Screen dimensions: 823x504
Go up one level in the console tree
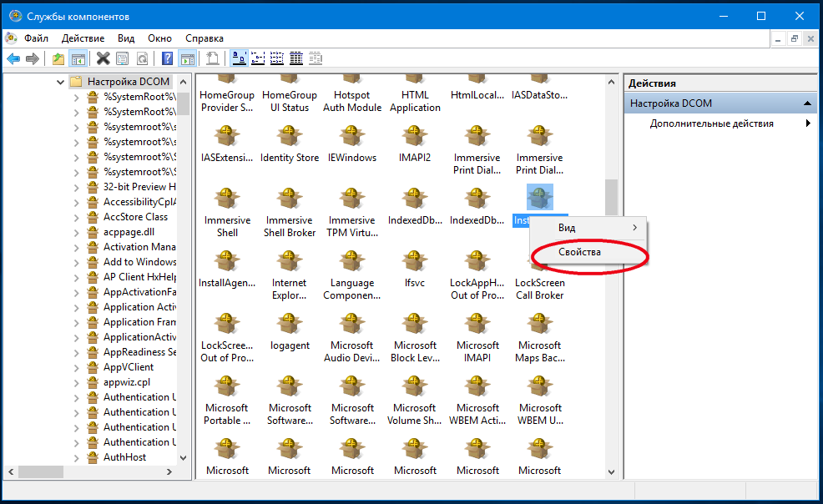[58, 58]
